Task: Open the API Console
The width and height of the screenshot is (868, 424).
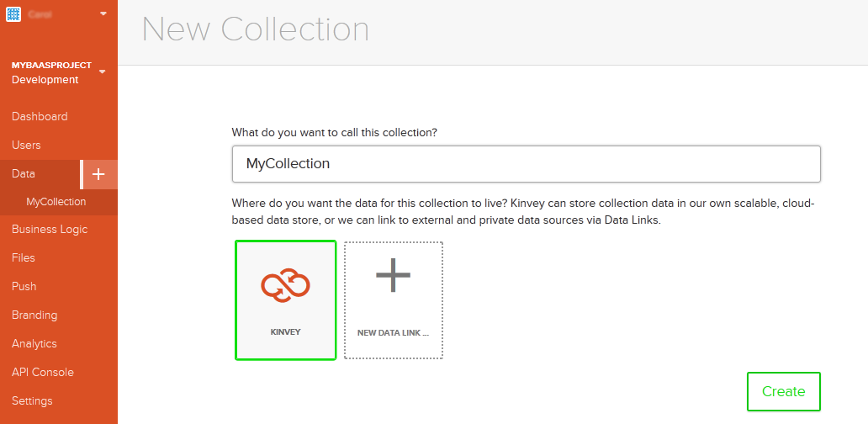Action: click(43, 373)
